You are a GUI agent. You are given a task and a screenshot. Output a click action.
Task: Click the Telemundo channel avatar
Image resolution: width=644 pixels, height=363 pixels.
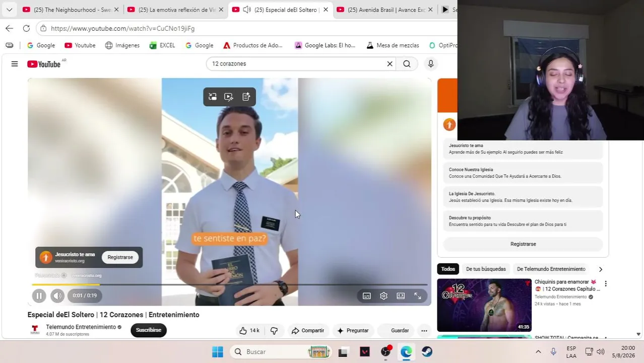point(35,330)
